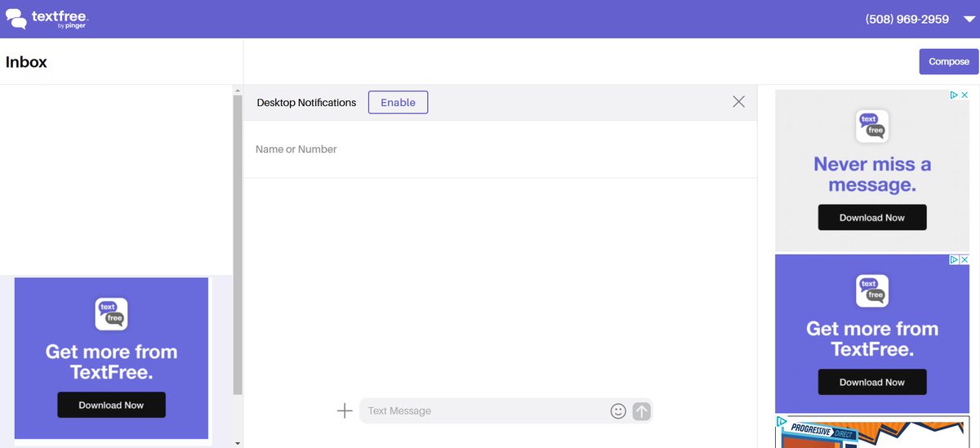Click the inbox list scrollbar thumb

pyautogui.click(x=238, y=245)
